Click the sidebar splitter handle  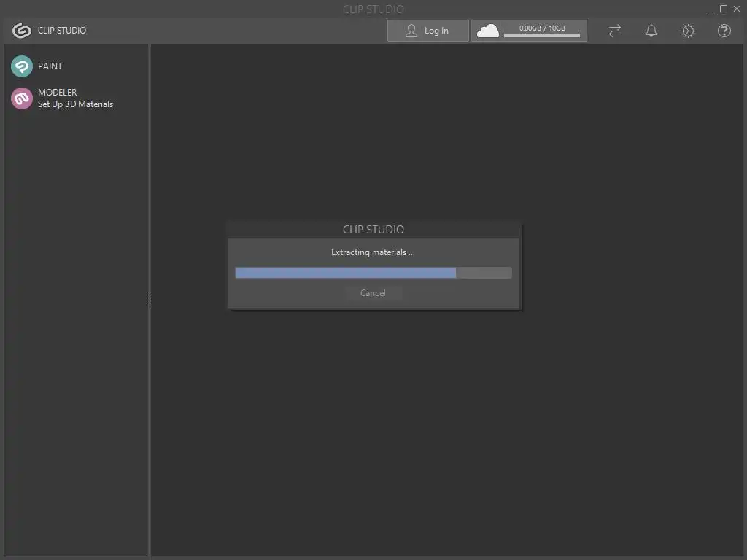click(150, 300)
